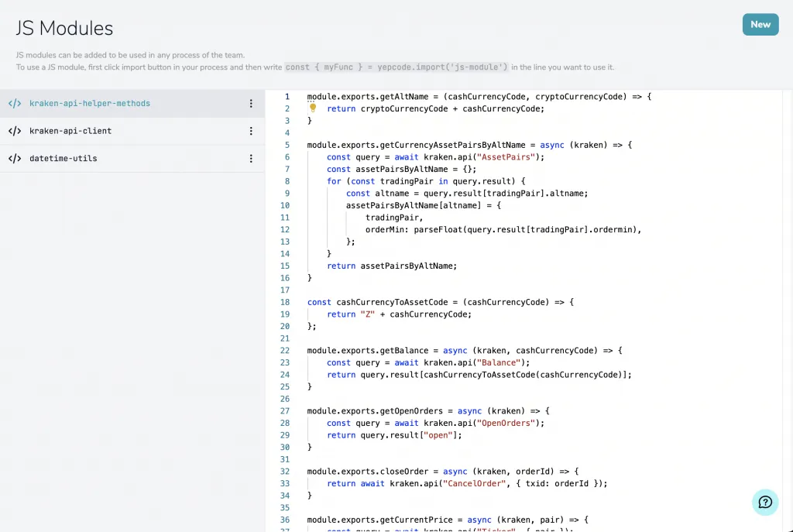Click the code icon beside kraken-api-helper-methods
This screenshot has width=793, height=532.
pos(15,104)
